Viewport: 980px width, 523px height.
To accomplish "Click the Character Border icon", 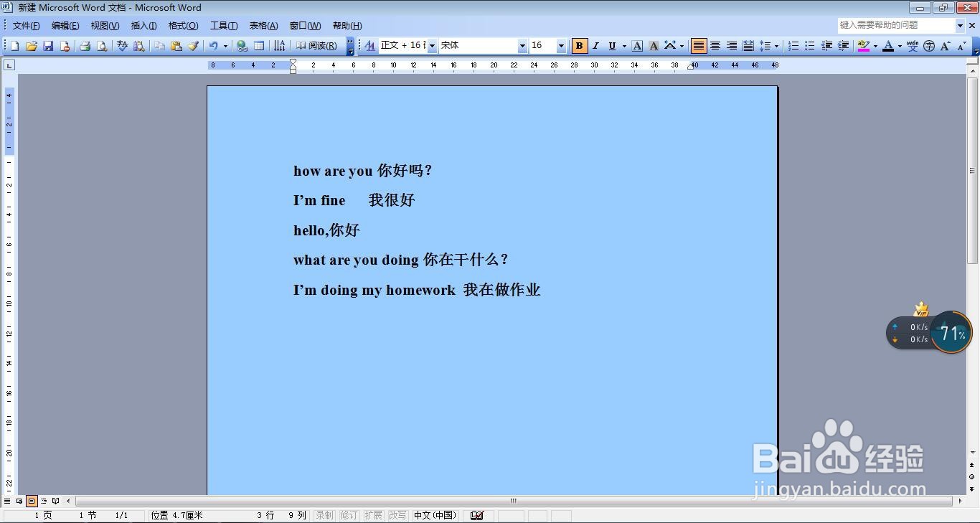I will coord(637,45).
